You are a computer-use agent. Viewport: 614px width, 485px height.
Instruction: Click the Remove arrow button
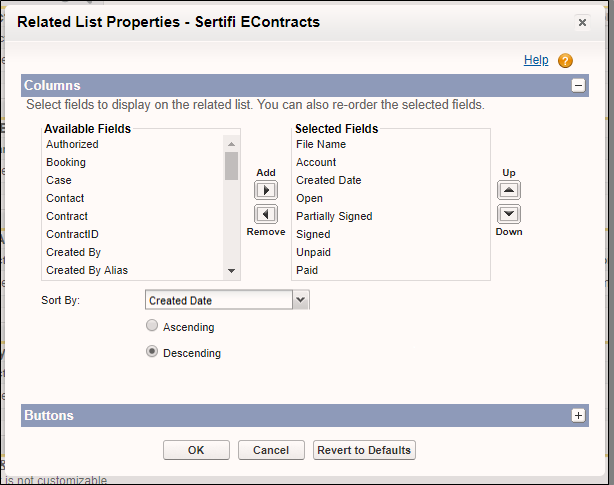pos(265,214)
